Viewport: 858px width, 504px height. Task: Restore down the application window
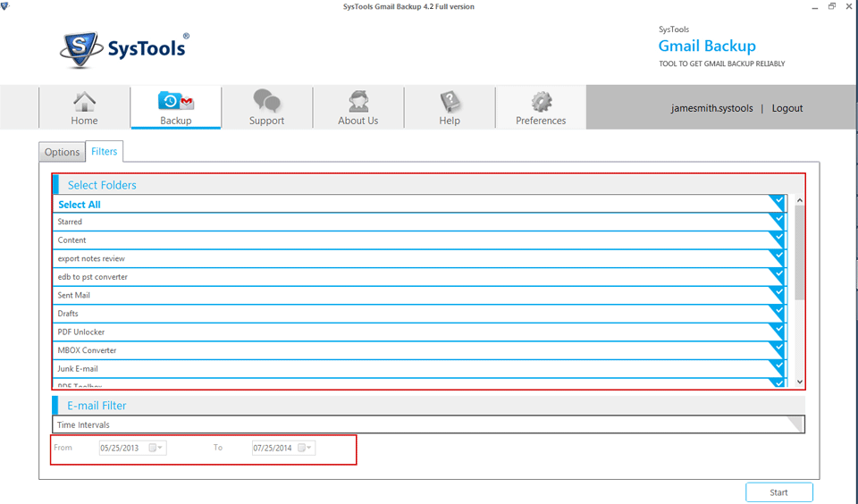click(x=832, y=6)
